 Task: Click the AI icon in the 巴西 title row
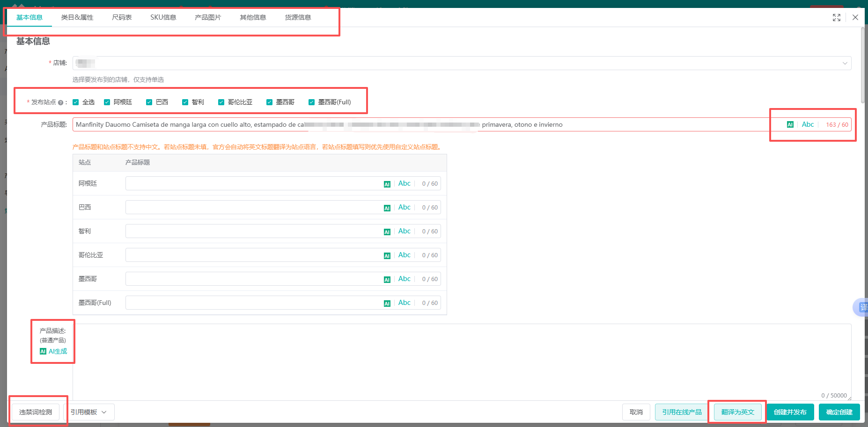pos(387,208)
